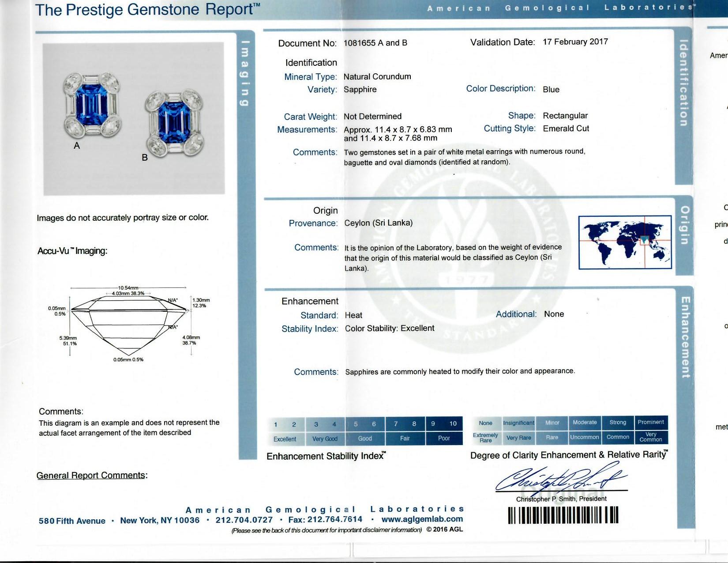Click the provenance 'Ceylon (Sri Lanka)'
This screenshot has height=563, width=728.
(x=379, y=223)
